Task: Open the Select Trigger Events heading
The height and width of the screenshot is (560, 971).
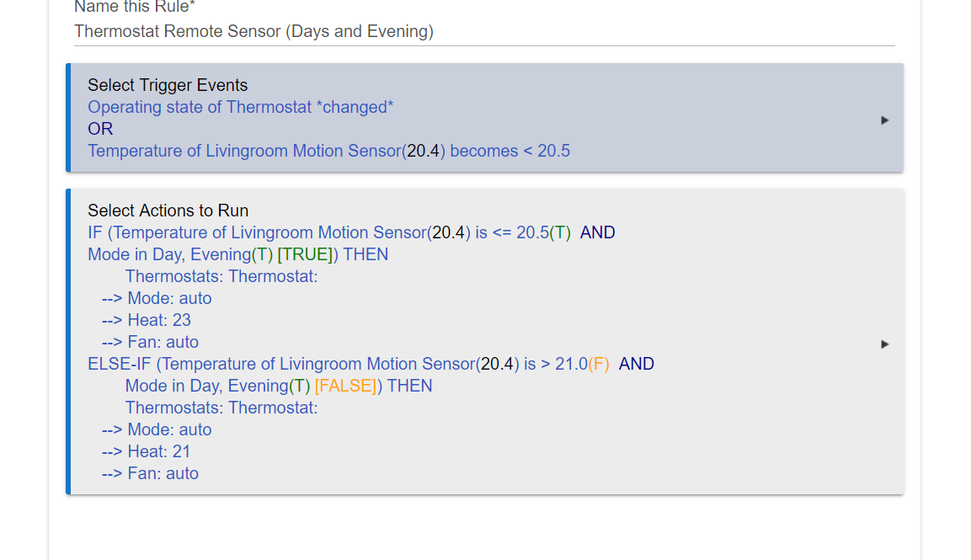Action: pos(168,85)
